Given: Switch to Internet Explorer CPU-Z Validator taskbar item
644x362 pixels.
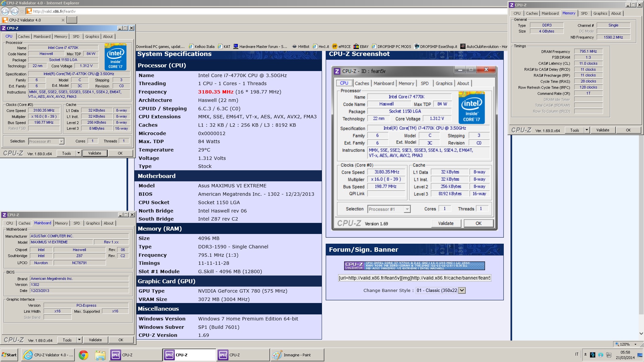Looking at the screenshot, I should tap(48, 355).
